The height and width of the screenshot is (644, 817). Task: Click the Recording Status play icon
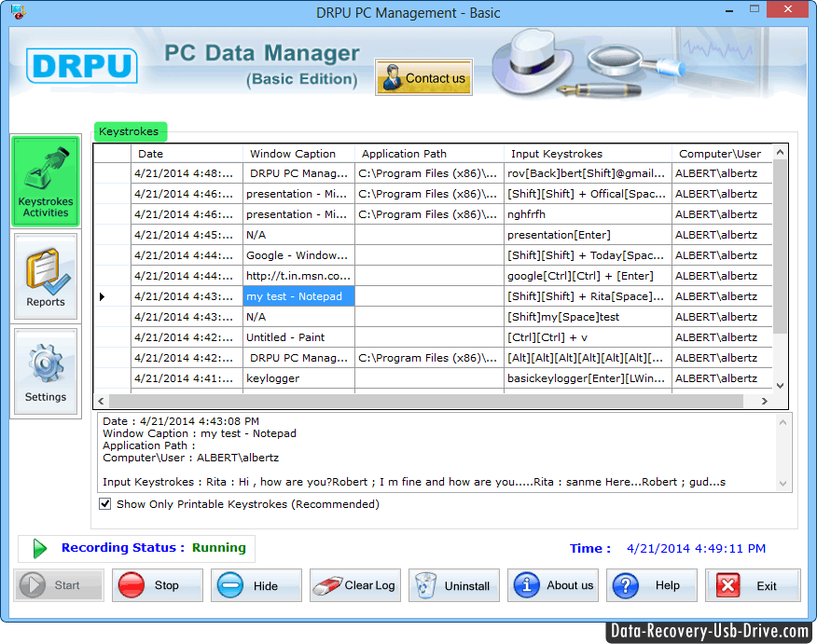[x=39, y=548]
